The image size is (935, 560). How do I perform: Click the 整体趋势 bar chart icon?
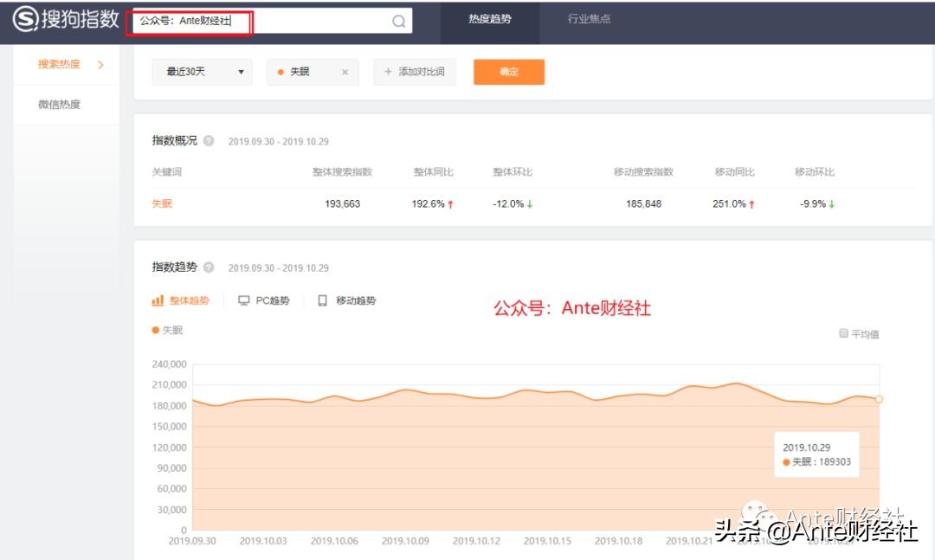point(158,300)
